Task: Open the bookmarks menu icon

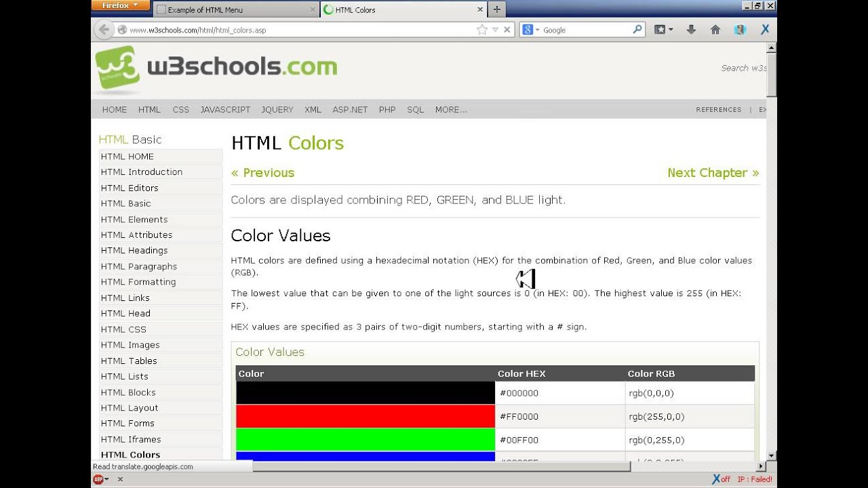Action: click(x=660, y=30)
